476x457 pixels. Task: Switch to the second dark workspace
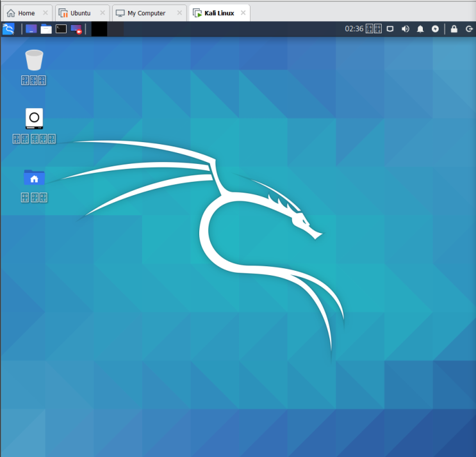[x=116, y=29]
